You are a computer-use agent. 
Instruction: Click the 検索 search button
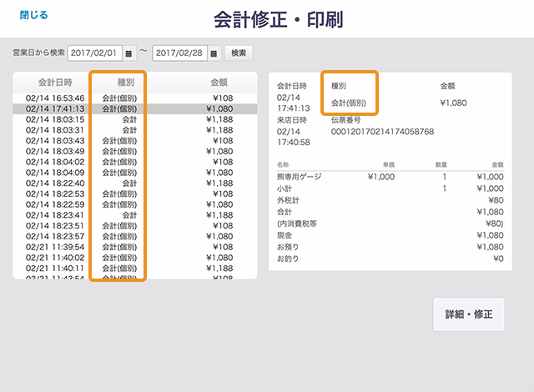point(239,53)
